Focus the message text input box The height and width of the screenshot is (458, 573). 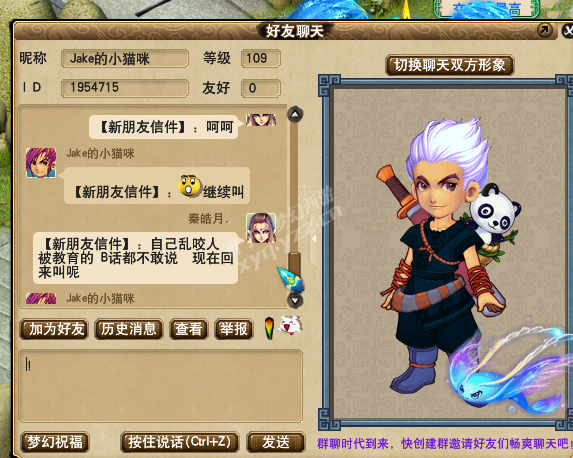coord(161,386)
